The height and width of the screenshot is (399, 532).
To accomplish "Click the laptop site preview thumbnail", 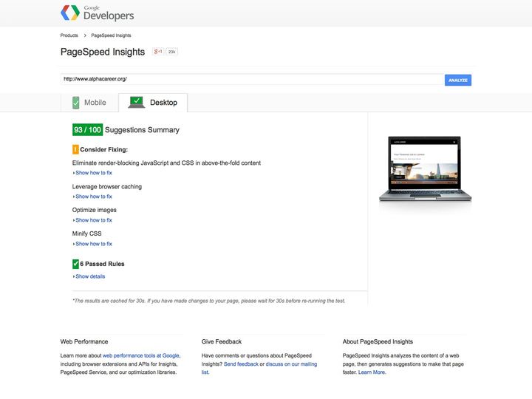I will tap(425, 169).
